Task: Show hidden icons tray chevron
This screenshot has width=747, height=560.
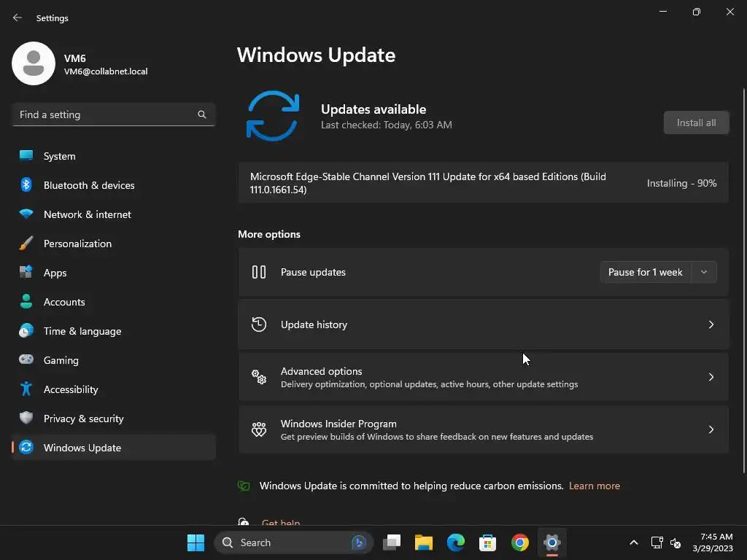Action: [x=634, y=542]
